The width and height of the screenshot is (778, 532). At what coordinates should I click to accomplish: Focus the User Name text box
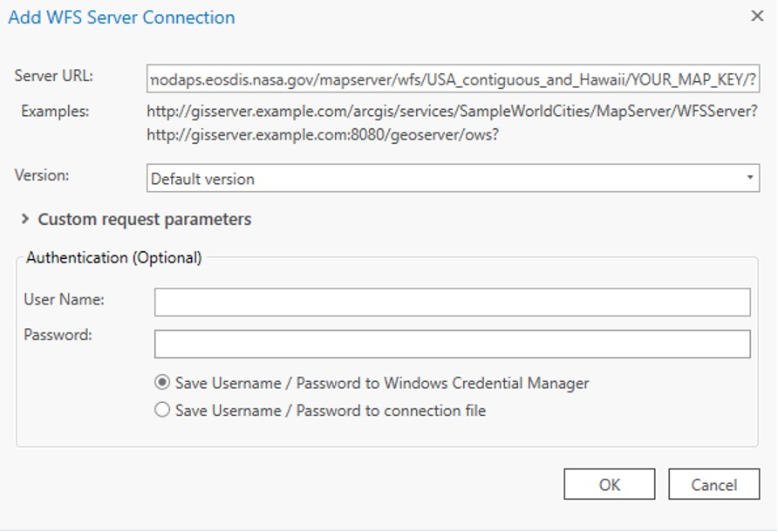click(x=452, y=302)
